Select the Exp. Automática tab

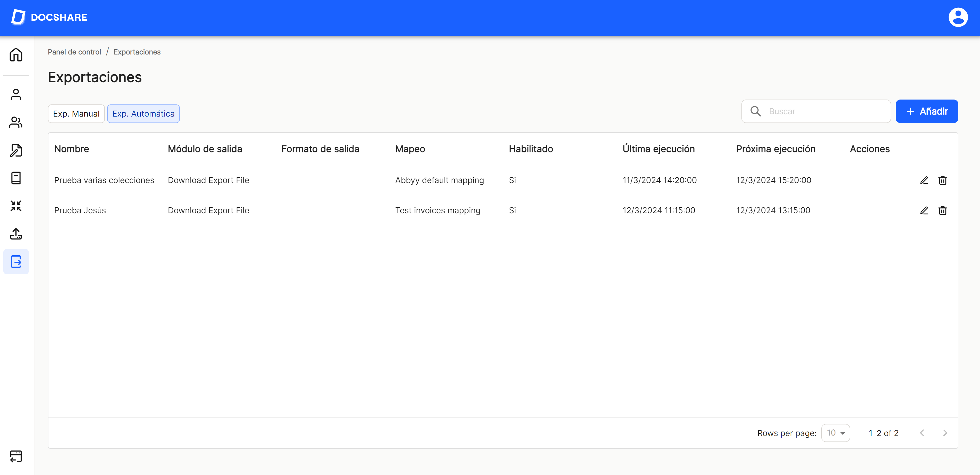tap(143, 113)
